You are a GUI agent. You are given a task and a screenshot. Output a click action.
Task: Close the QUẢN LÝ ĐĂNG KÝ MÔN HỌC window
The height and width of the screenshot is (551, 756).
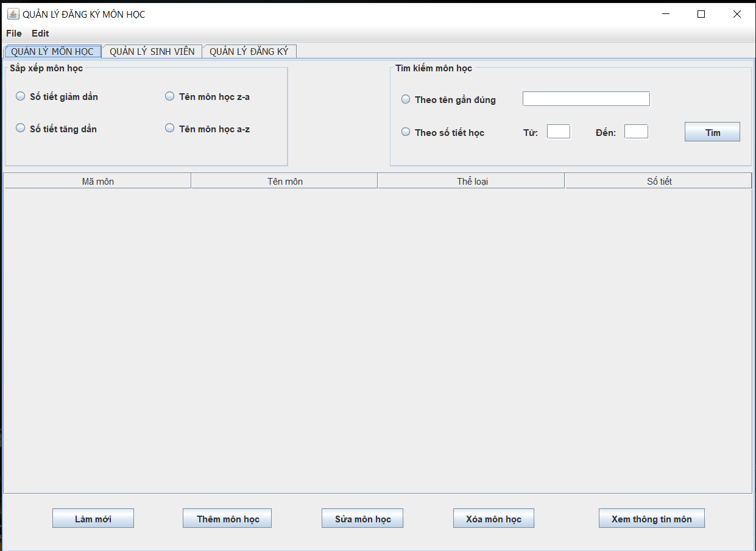point(737,14)
